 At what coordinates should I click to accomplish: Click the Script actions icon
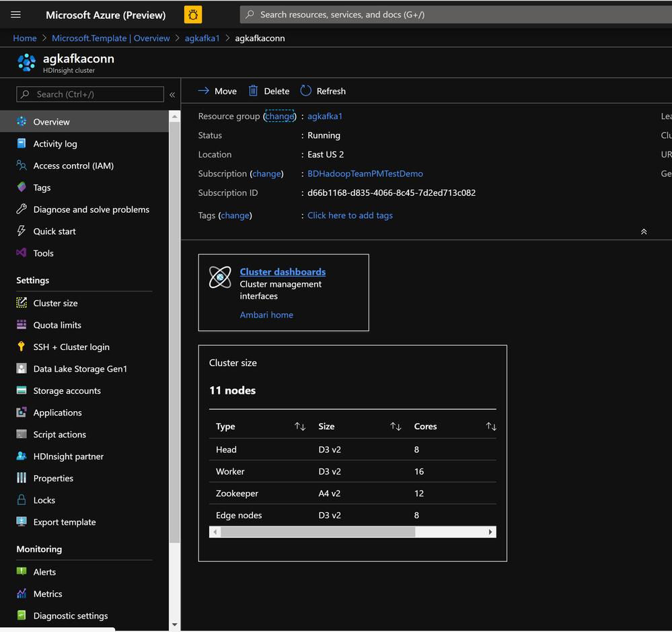22,434
